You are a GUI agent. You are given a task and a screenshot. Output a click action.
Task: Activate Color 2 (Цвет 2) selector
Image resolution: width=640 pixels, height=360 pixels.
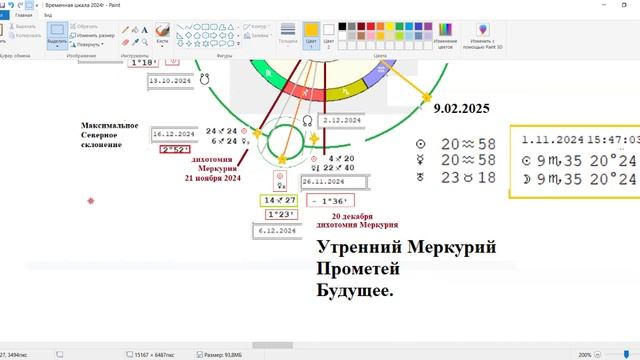tap(329, 36)
